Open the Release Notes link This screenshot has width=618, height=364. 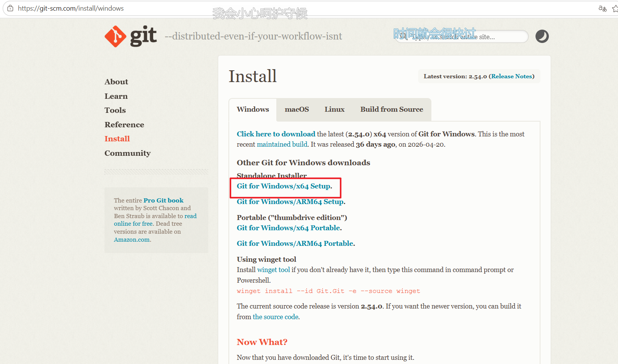click(512, 76)
